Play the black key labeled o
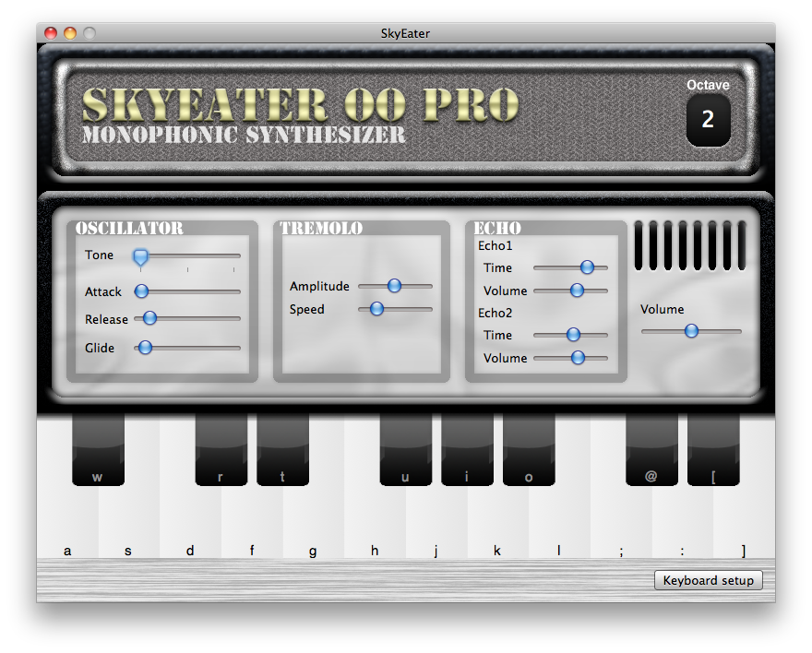 point(529,449)
